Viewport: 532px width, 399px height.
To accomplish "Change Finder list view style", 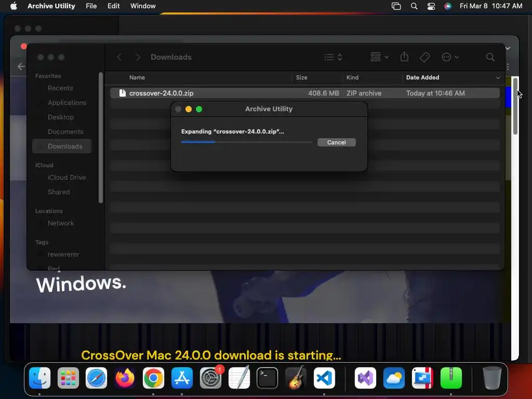I will 333,57.
